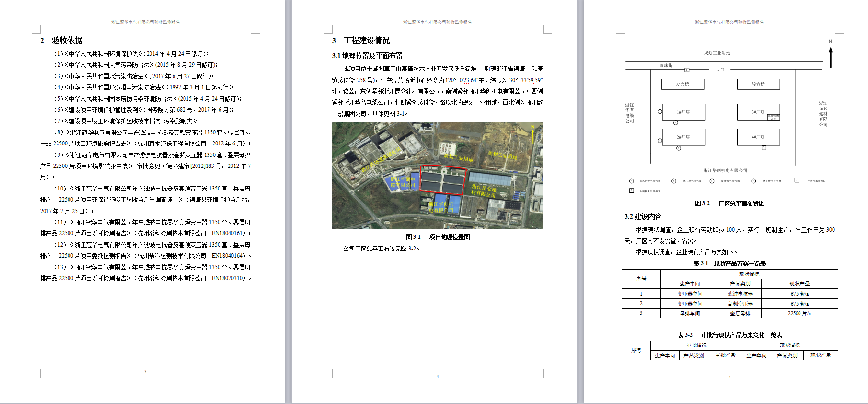This screenshot has width=868, height=404.
Task: Click item (2) 中华人民共和国大气污染防治法
Action: click(136, 65)
